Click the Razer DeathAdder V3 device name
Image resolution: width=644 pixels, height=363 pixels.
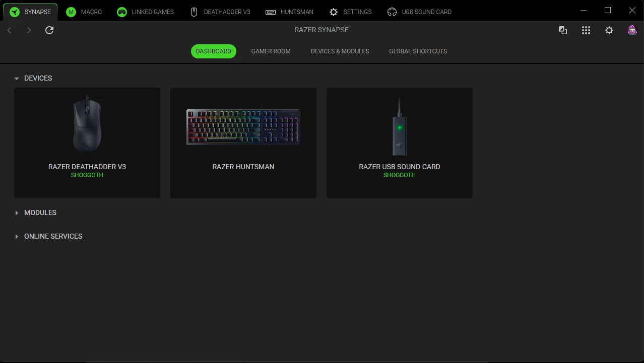tap(87, 167)
